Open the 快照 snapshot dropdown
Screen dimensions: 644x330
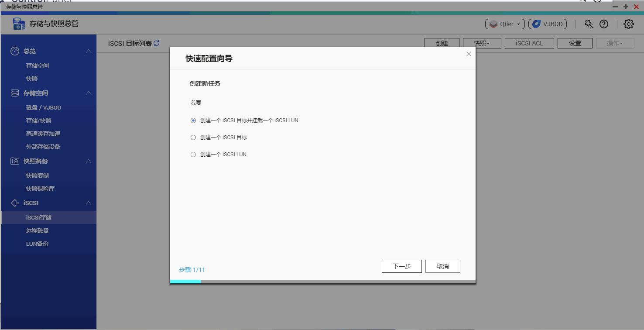481,43
